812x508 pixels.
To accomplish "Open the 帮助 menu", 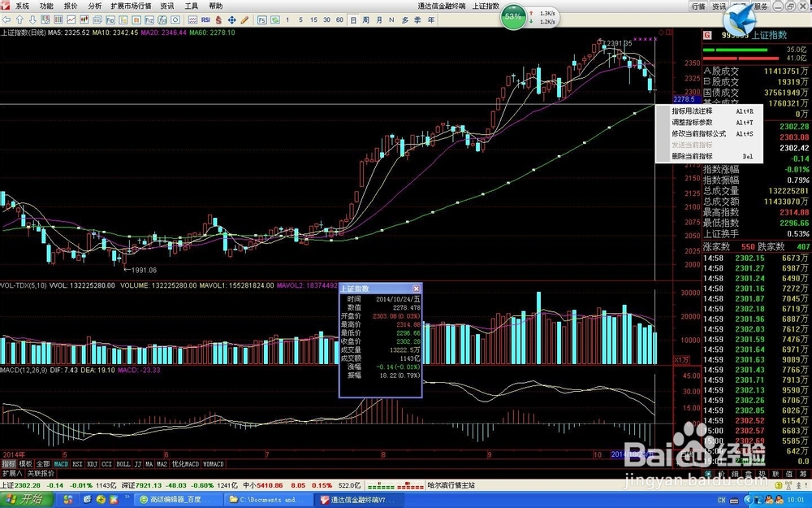I will point(215,7).
